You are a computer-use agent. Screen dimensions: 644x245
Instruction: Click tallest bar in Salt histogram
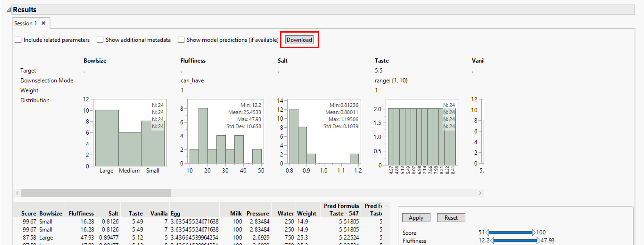(294, 136)
